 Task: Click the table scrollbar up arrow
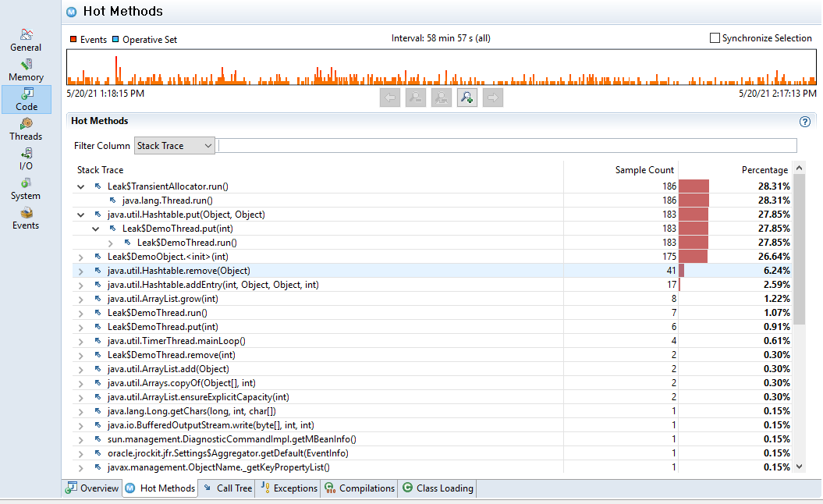(800, 168)
